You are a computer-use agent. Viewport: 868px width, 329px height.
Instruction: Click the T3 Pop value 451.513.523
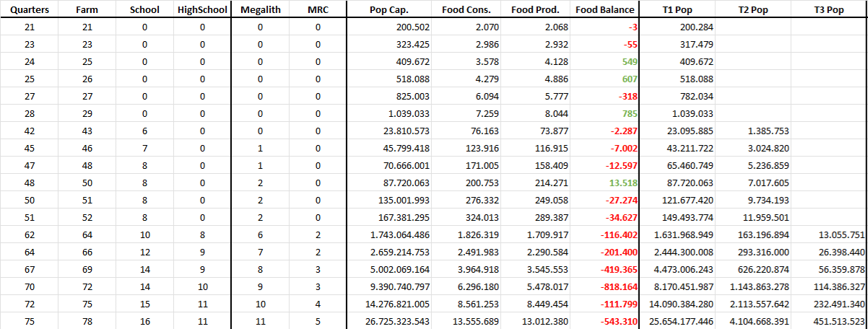click(830, 320)
